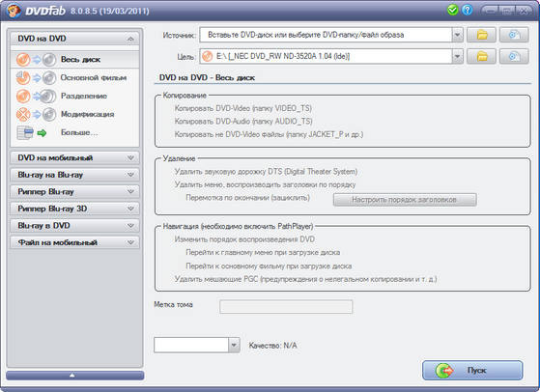Select the 'Весь диск' full disc mode
540x392 pixels.
(x=75, y=60)
